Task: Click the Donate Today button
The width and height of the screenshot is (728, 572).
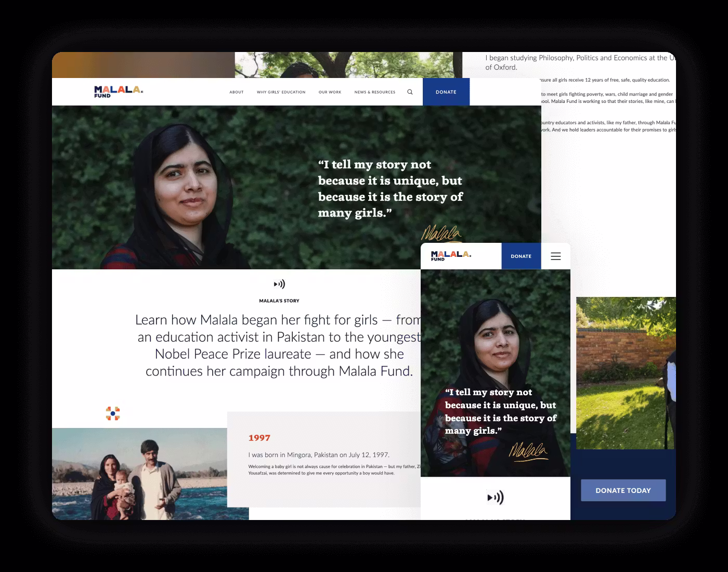Action: [x=623, y=490]
